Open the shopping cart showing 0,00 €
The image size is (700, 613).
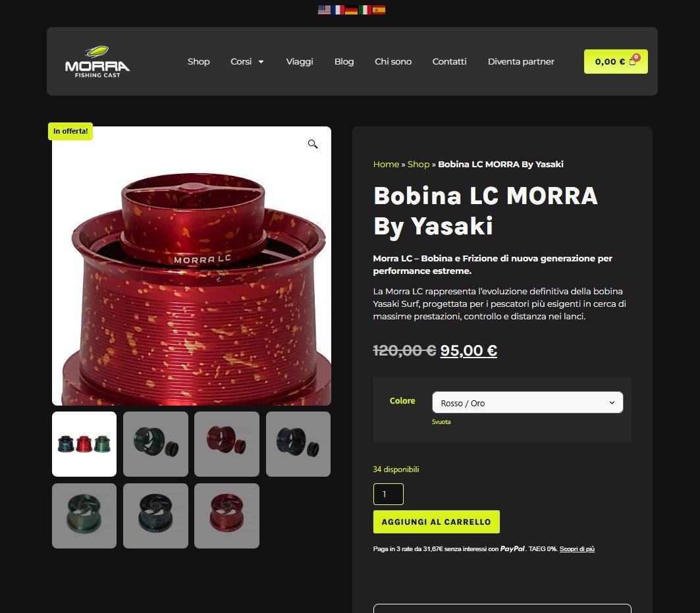616,62
